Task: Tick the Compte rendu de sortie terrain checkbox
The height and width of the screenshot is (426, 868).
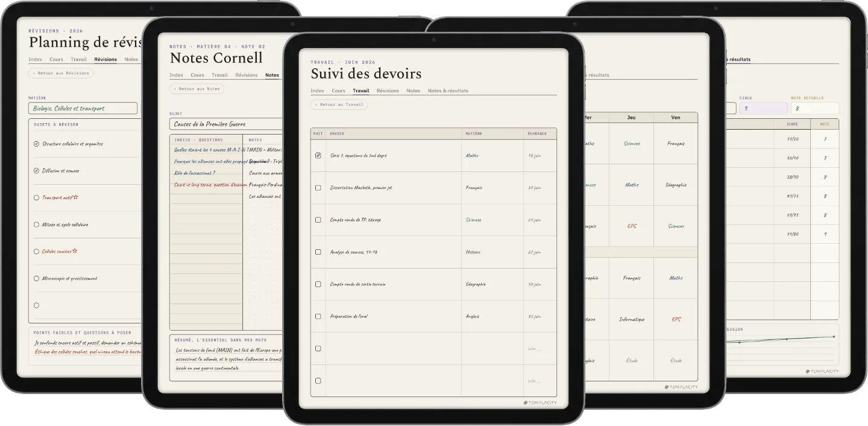Action: click(x=318, y=284)
